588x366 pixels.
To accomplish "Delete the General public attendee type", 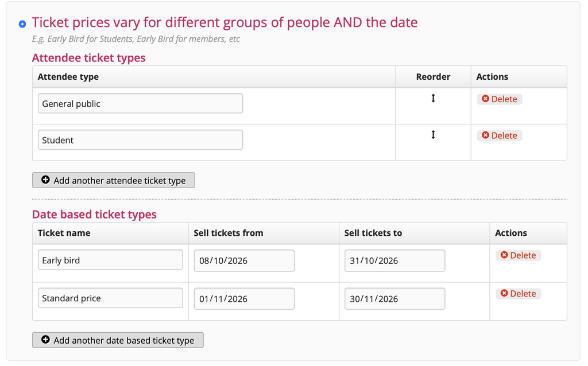I will point(500,99).
